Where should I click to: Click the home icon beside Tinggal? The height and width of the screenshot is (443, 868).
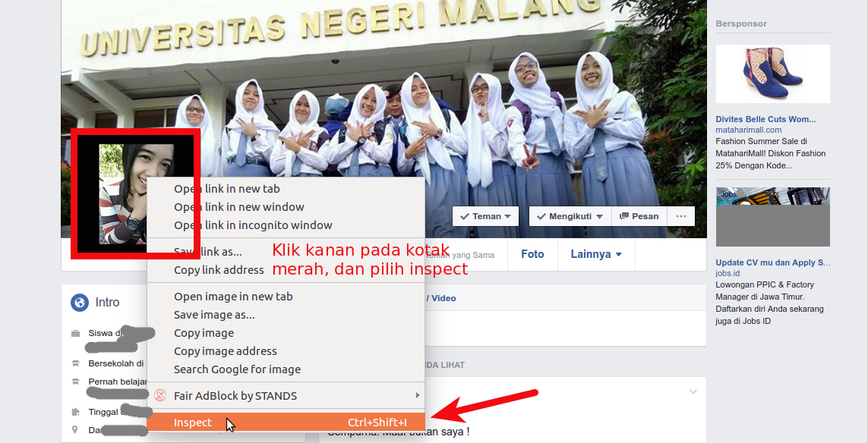pos(75,412)
